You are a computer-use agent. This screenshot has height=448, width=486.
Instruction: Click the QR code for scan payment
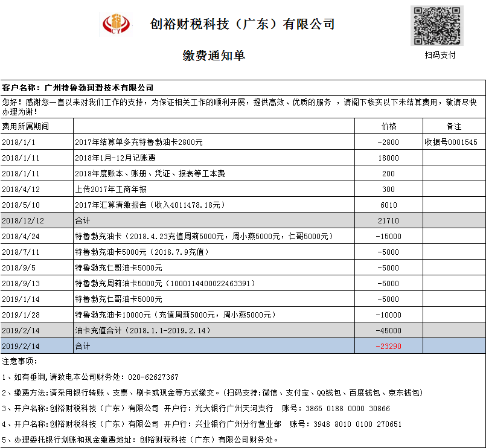tap(437, 26)
